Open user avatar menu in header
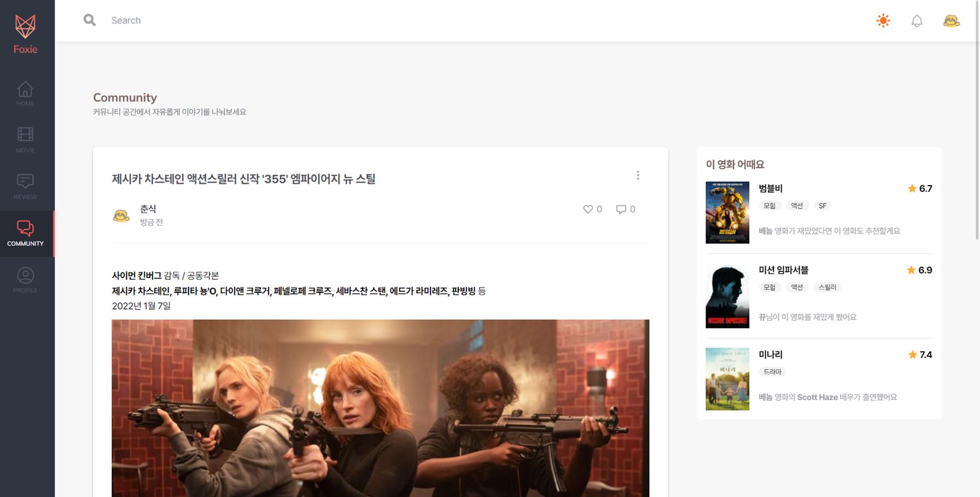Viewport: 980px width, 497px height. click(952, 21)
